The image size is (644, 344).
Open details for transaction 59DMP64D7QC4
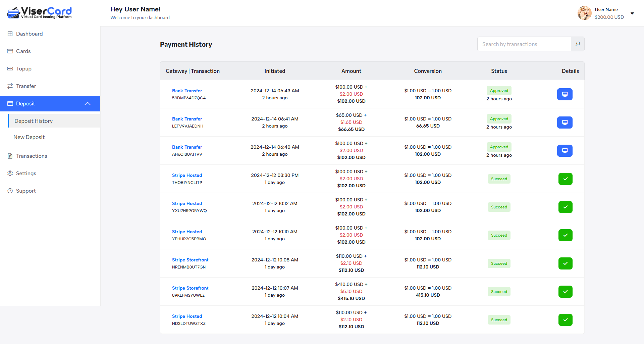point(565,94)
